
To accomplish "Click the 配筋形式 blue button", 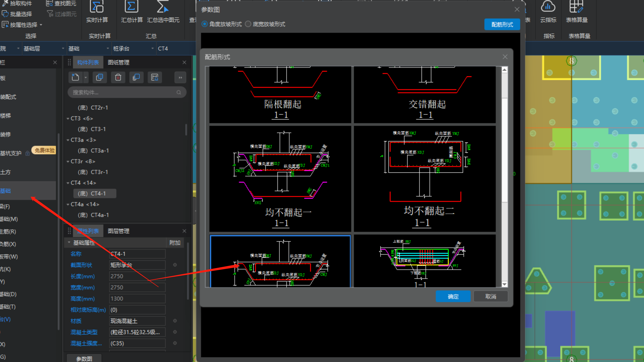I will point(502,24).
